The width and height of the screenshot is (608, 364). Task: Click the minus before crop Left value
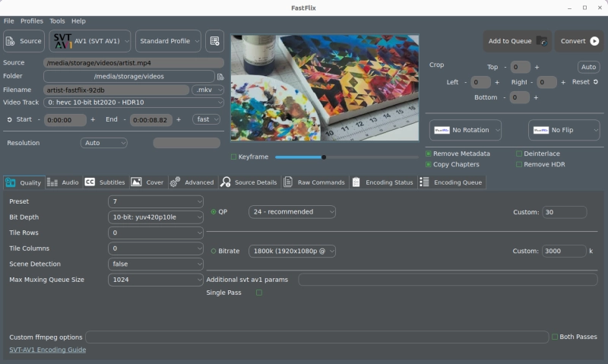click(x=465, y=82)
